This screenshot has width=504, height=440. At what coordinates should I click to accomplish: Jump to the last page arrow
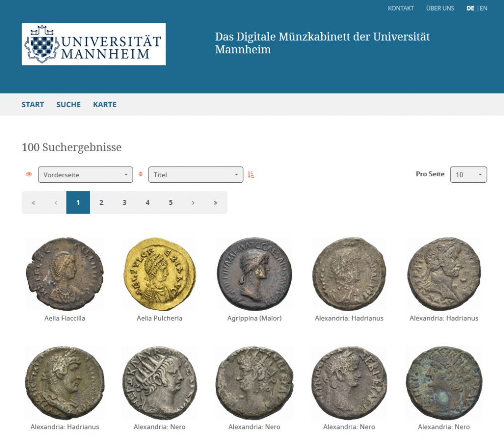(215, 202)
